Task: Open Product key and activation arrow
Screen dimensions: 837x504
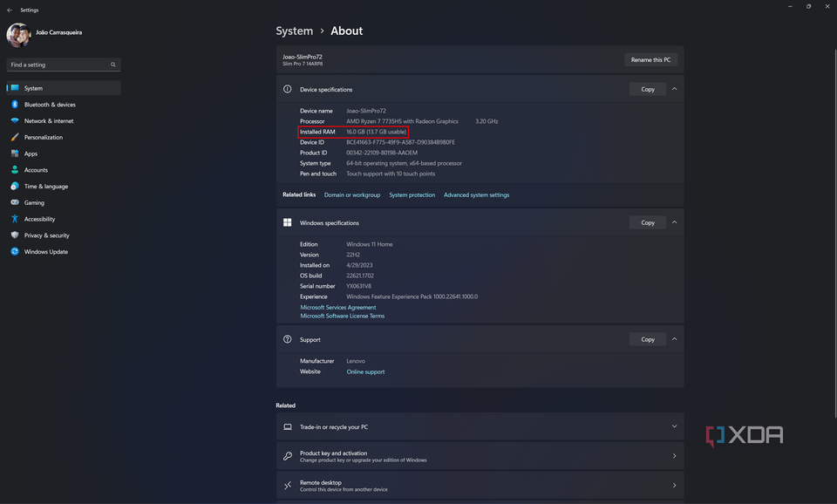Action: [x=674, y=456]
